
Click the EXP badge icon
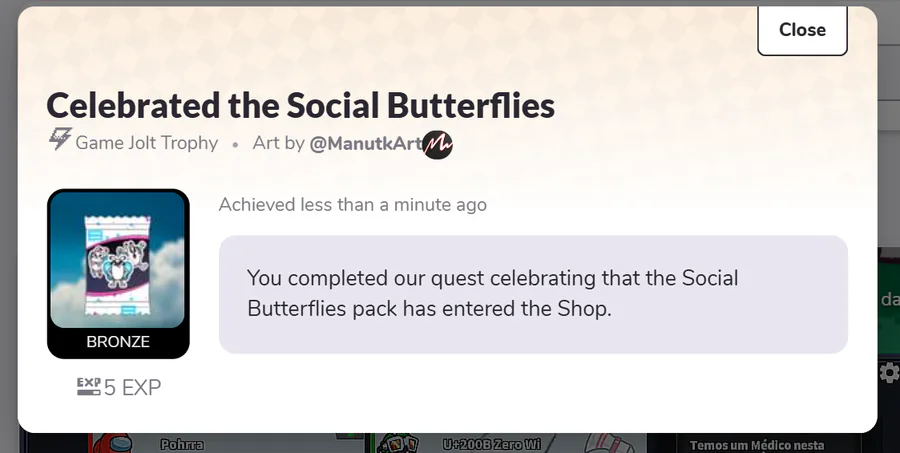point(89,387)
